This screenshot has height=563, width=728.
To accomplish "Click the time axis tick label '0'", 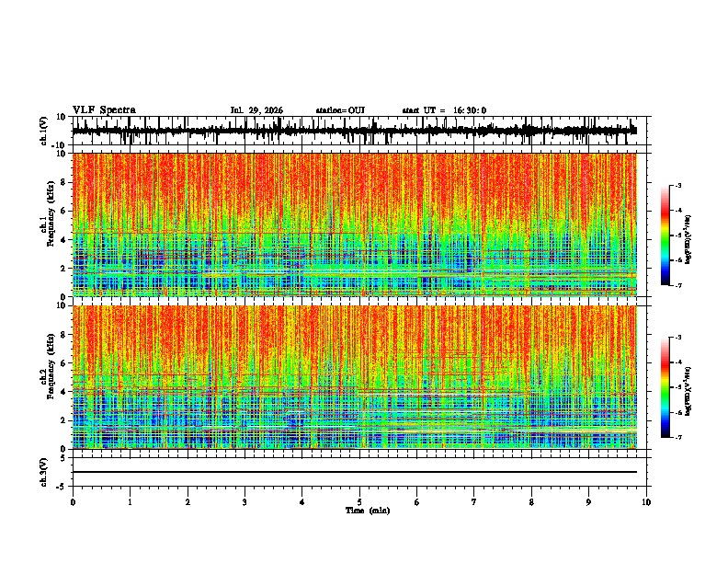I will click(x=73, y=502).
